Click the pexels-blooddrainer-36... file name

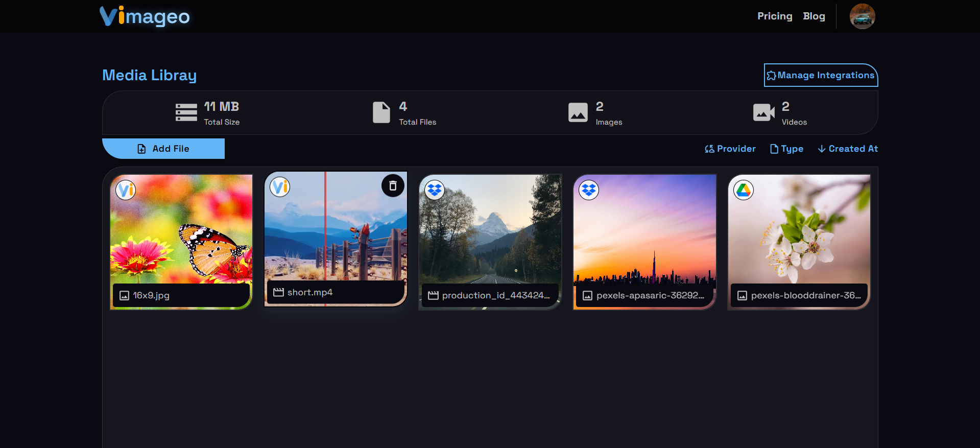coord(806,295)
